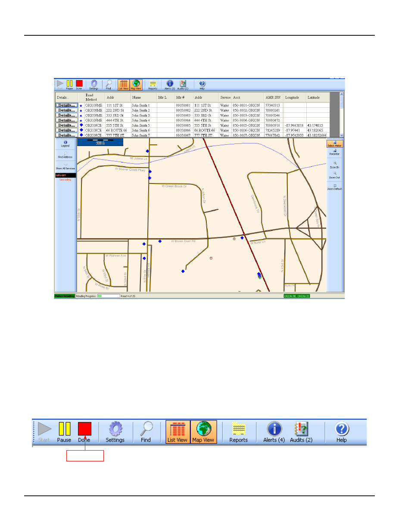Toggle the GPS OFF indicator
411x532 pixels.
[x=65, y=175]
